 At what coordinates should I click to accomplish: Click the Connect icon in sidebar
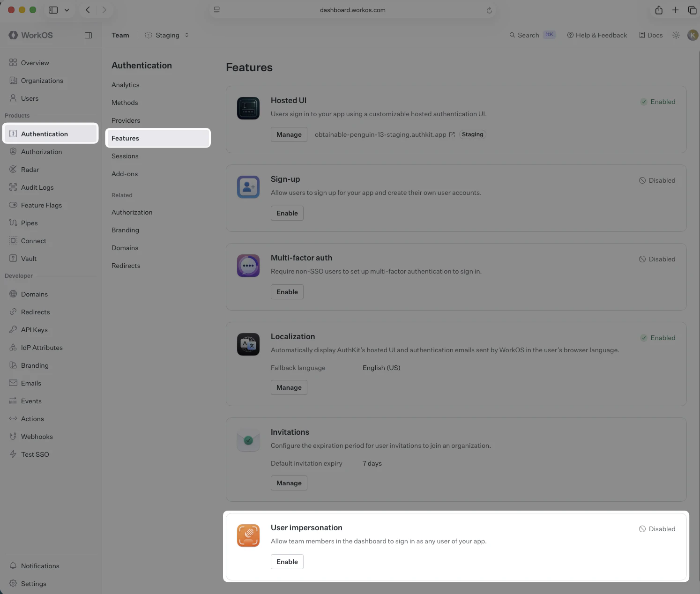[x=13, y=241]
